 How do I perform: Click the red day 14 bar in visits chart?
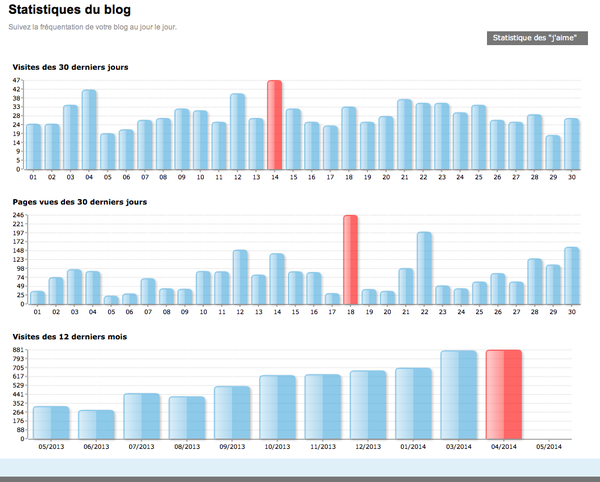pos(274,125)
